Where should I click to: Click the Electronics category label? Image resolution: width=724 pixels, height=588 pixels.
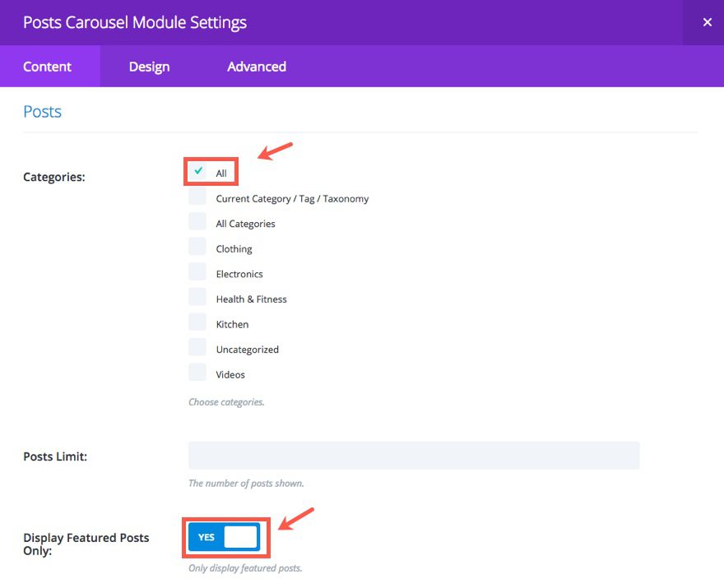[x=239, y=275]
